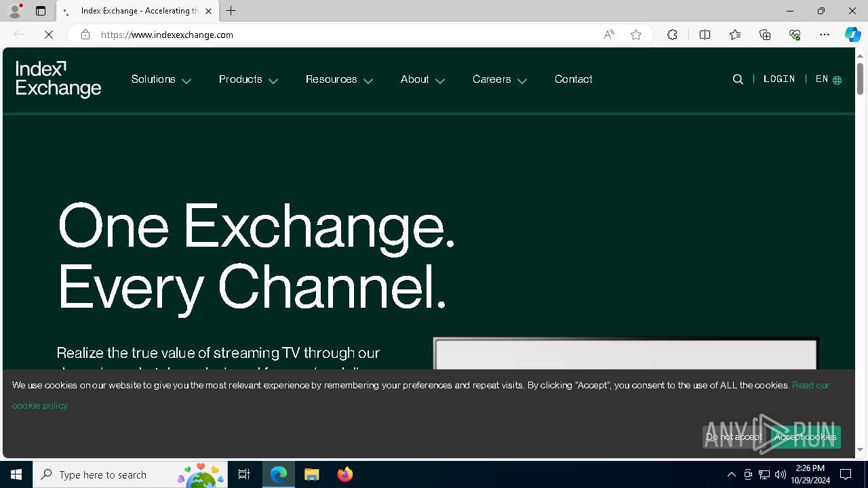Open Settings and more ellipsis menu
868x488 pixels.
click(825, 35)
